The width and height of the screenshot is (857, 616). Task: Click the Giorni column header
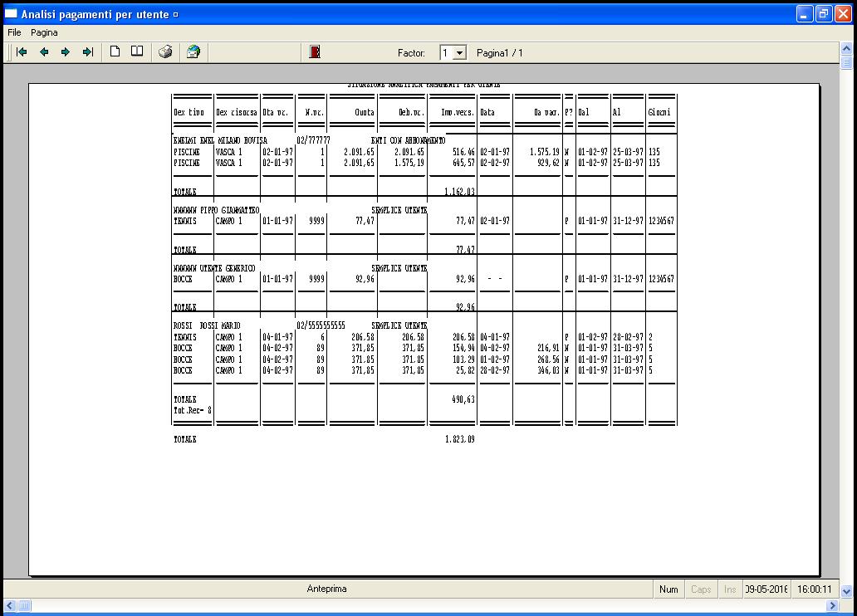tap(659, 112)
